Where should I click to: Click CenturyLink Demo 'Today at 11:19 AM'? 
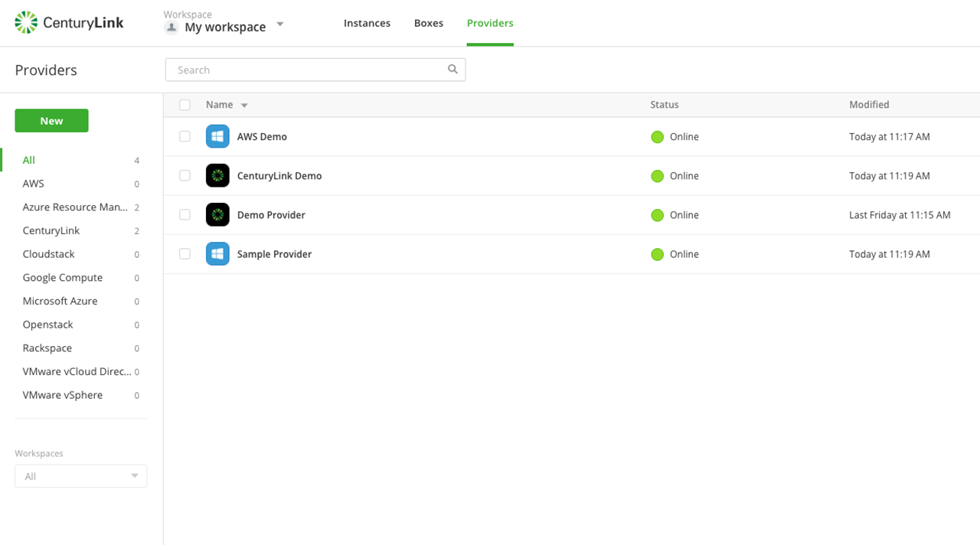pyautogui.click(x=890, y=176)
